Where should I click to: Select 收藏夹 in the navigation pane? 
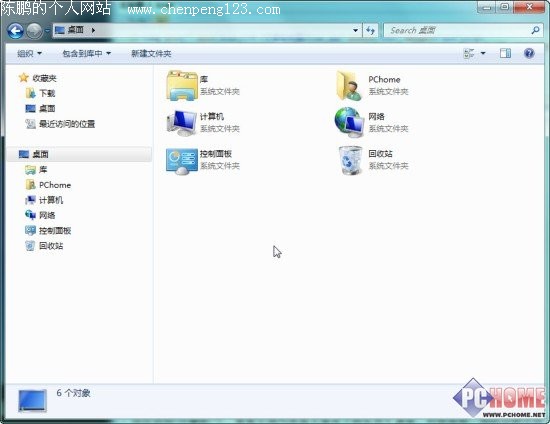[x=44, y=78]
